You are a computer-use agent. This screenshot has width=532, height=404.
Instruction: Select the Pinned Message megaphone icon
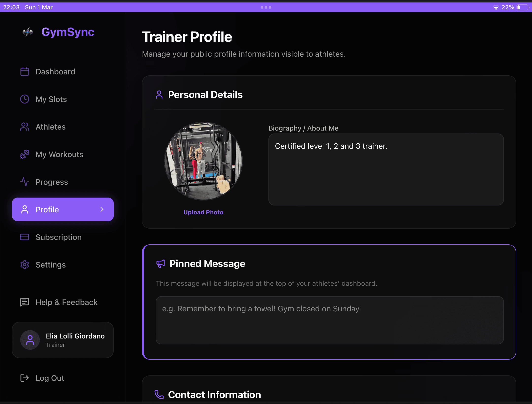[x=160, y=264]
